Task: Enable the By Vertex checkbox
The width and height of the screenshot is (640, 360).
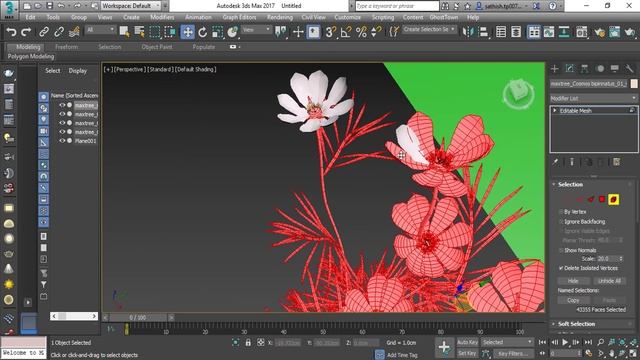Action: [x=561, y=212]
